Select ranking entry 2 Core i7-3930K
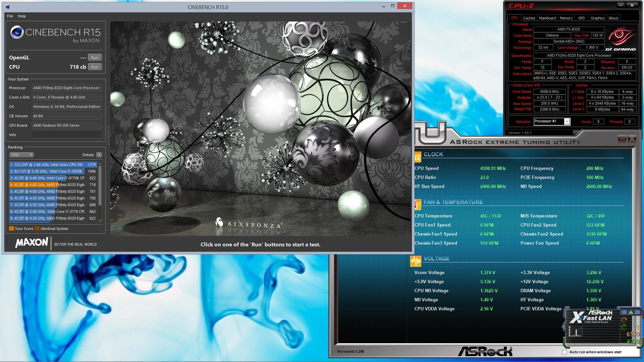This screenshot has height=362, width=644. [53, 171]
